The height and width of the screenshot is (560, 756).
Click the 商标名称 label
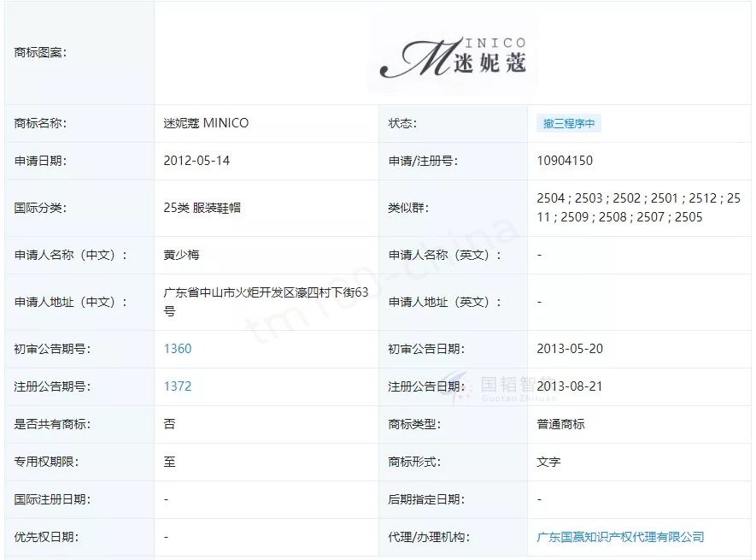point(40,123)
